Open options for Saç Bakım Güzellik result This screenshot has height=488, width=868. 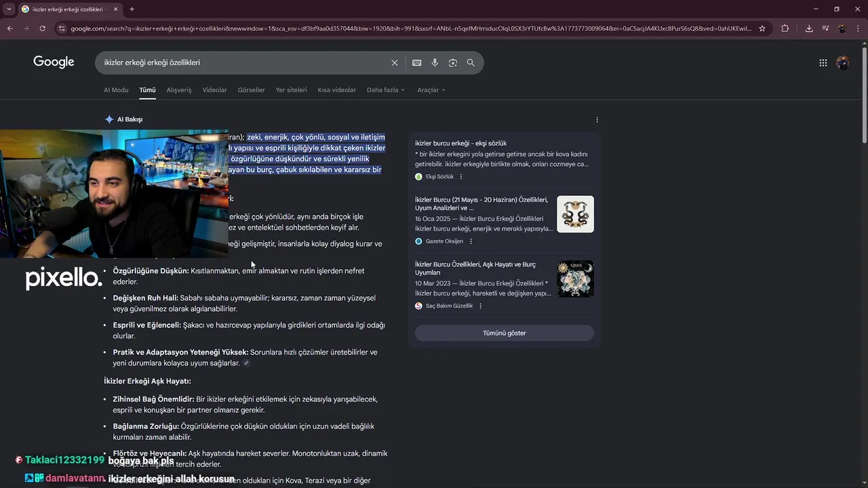(480, 306)
